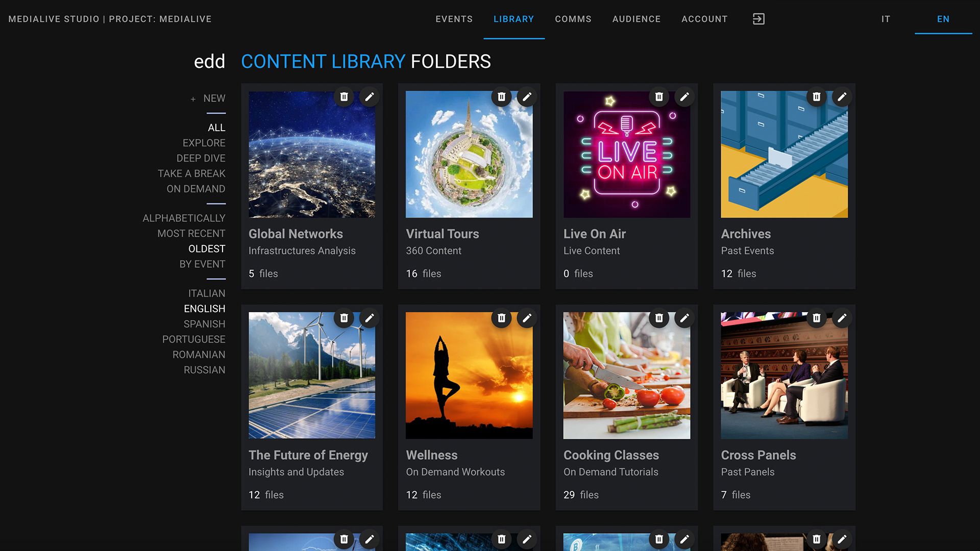Filter by ITALIAN language
Image resolution: width=980 pixels, height=551 pixels.
(x=206, y=293)
